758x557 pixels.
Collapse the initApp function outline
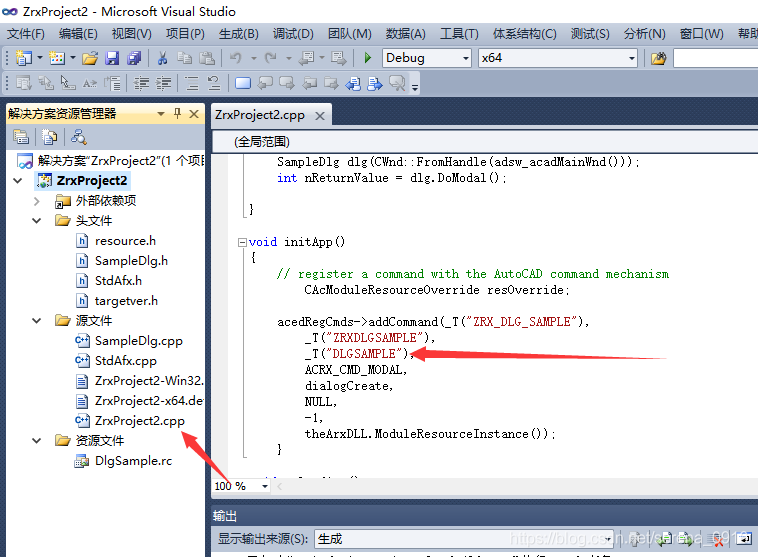pyautogui.click(x=242, y=242)
